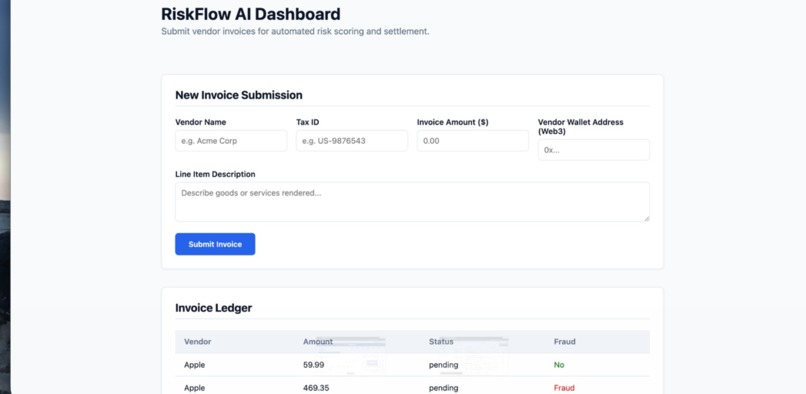Click the Vendor column header
The image size is (806, 394).
tap(197, 342)
